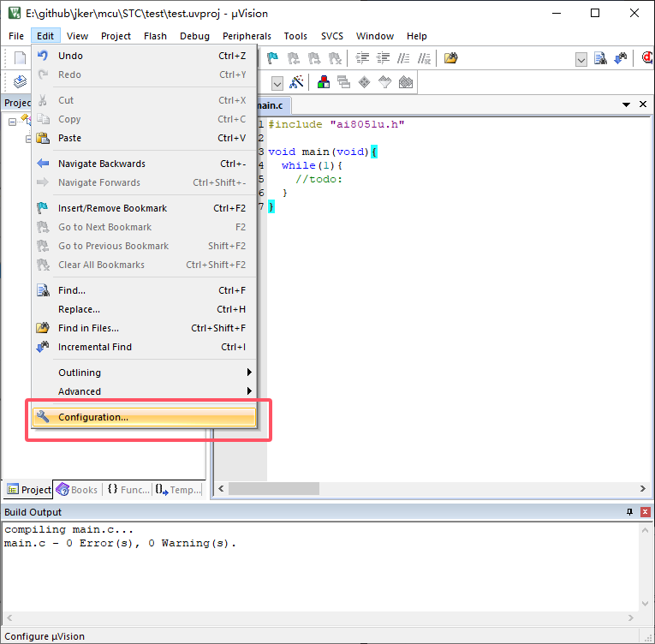The width and height of the screenshot is (655, 644).
Task: Click the Pack Installer icon
Action: [x=406, y=82]
